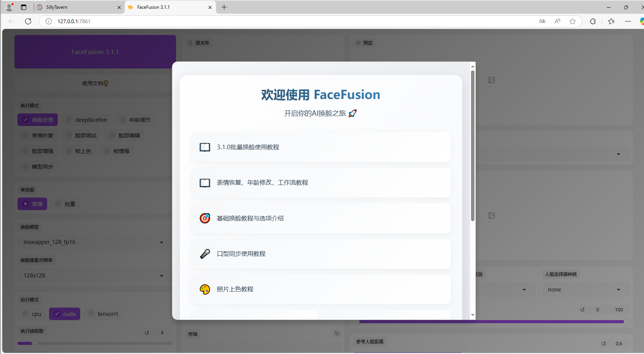Viewport: 644px width, 354px height.
Task: Open the browser settings menu via the ellipsis
Action: tap(628, 21)
